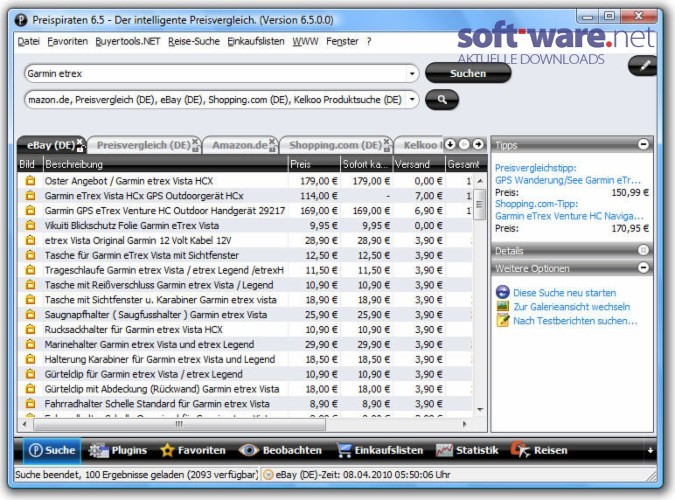The width and height of the screenshot is (675, 500).
Task: Open shop selection dropdown arrow
Action: [x=412, y=99]
